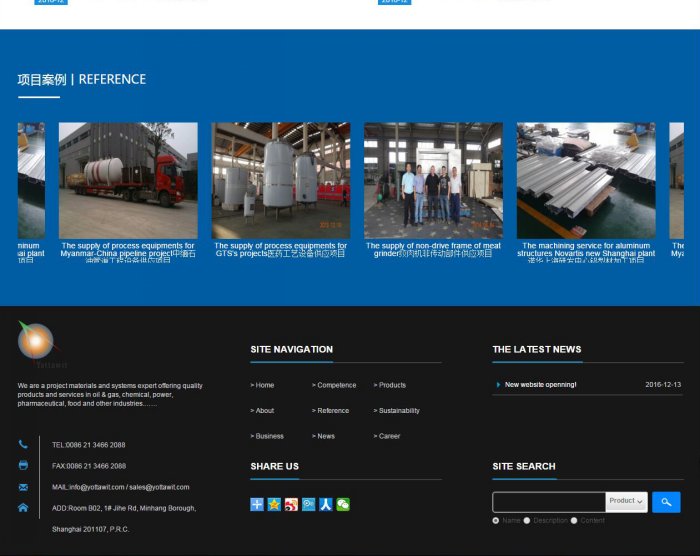Click the Renren share icon

click(326, 505)
